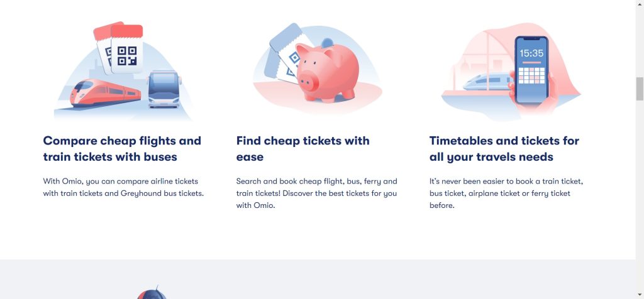Click the pink piggy bank icon
This screenshot has height=299, width=644.
pyautogui.click(x=327, y=70)
